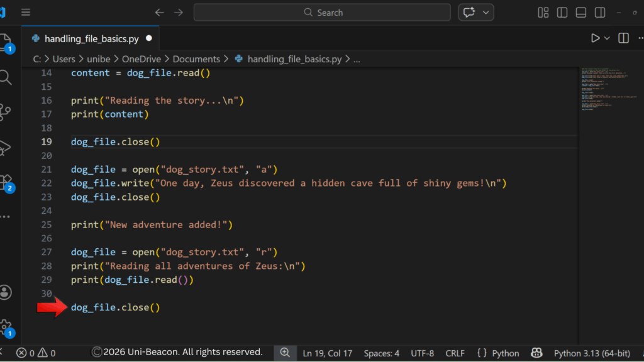644x362 pixels.
Task: Expand the breadcrumb trailing ellipsis
Action: point(357,59)
